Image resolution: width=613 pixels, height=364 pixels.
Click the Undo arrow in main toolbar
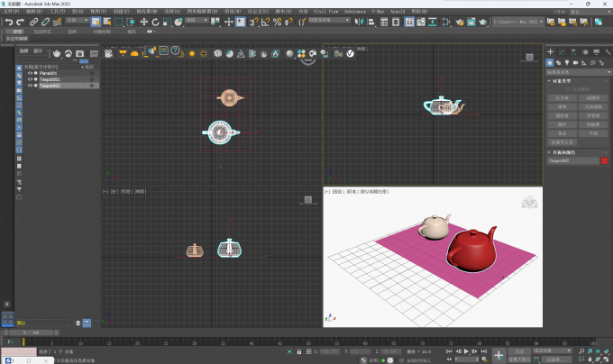tap(8, 21)
